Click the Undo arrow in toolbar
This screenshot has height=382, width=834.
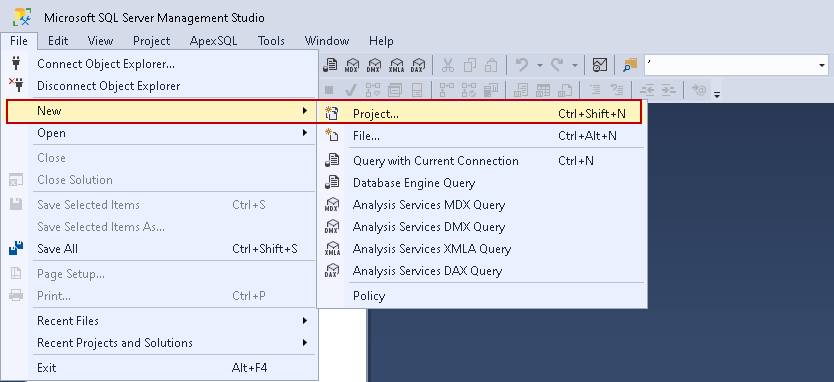[522, 65]
